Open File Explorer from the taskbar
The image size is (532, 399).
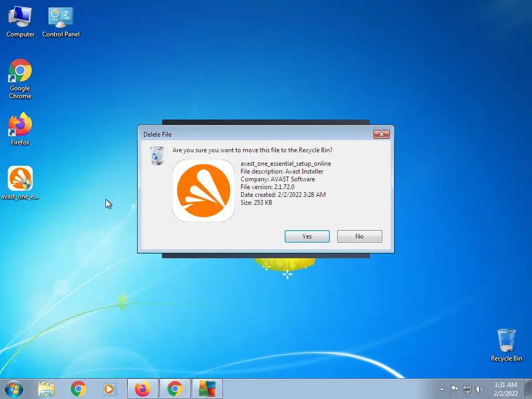[46, 389]
